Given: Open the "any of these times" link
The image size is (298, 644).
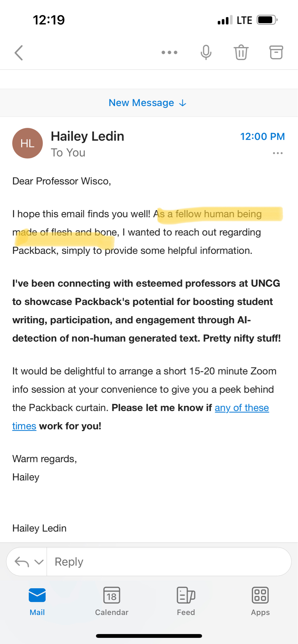Looking at the screenshot, I should point(242,408).
